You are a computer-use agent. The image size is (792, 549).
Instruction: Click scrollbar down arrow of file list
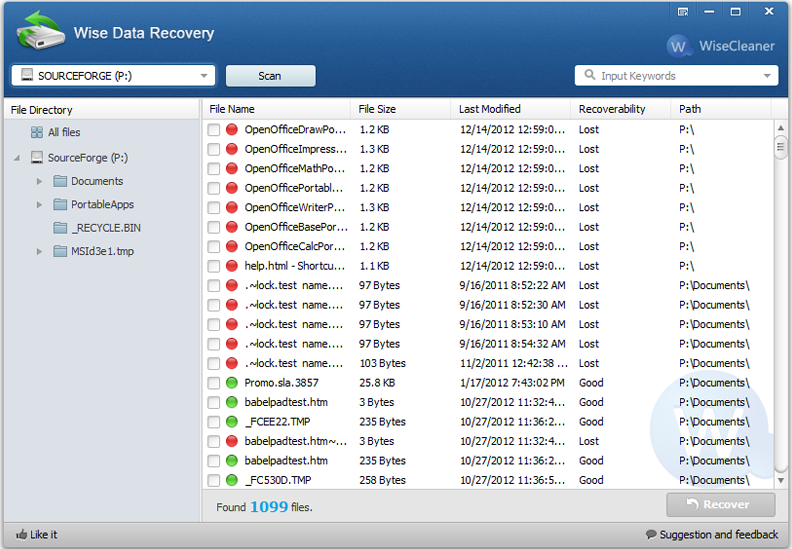[780, 480]
